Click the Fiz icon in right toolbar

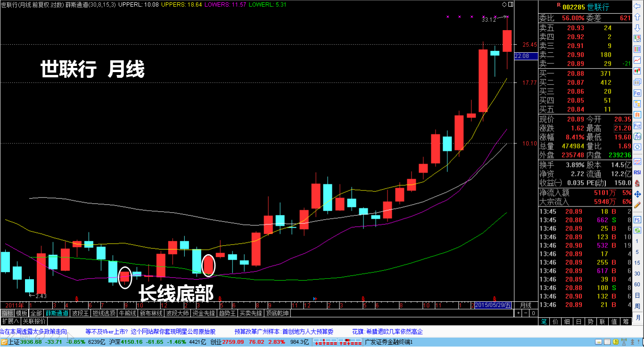637,125
